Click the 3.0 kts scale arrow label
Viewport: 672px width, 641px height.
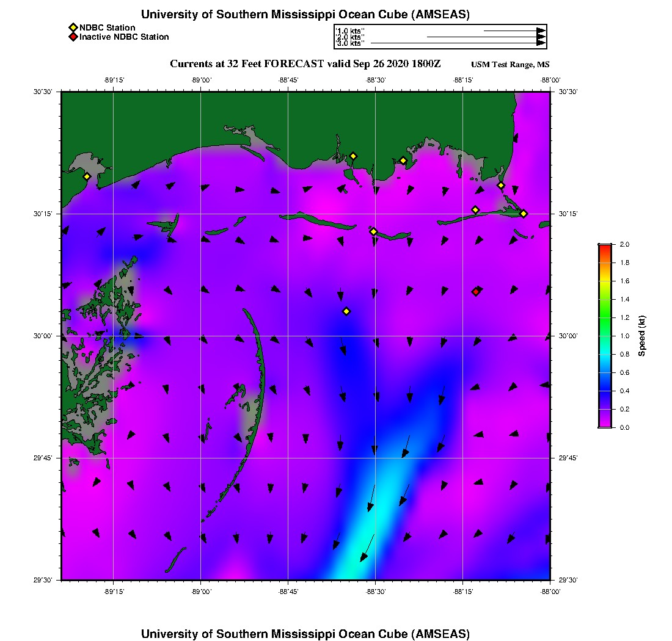[351, 44]
